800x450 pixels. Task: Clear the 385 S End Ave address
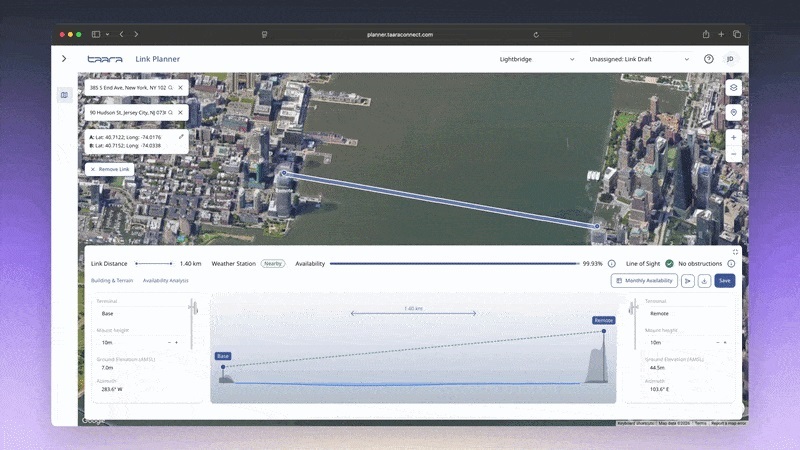click(x=180, y=88)
